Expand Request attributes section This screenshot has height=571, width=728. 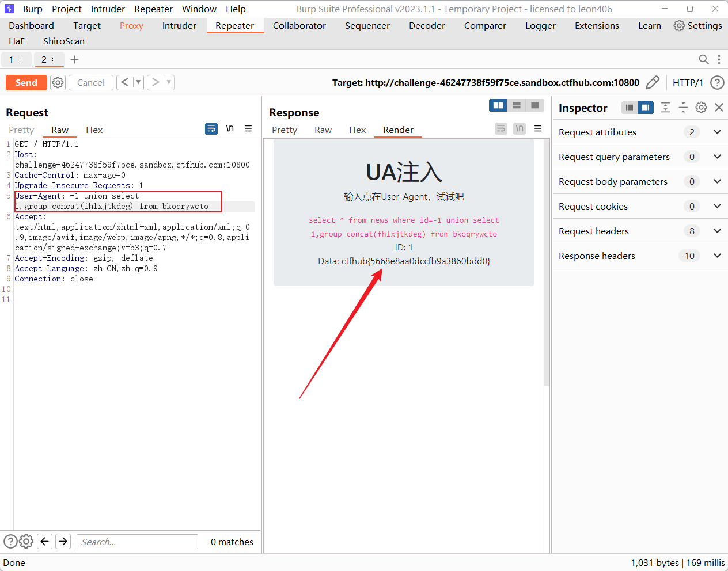717,132
